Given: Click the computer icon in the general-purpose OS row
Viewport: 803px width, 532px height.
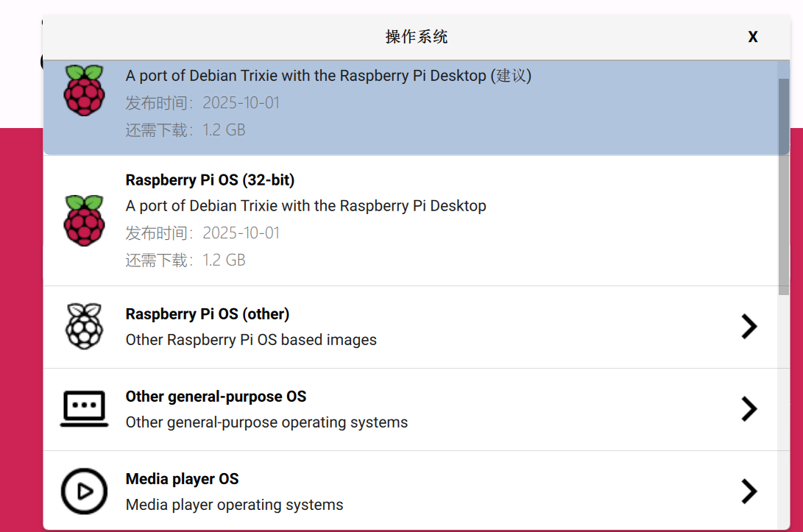Looking at the screenshot, I should pyautogui.click(x=84, y=408).
